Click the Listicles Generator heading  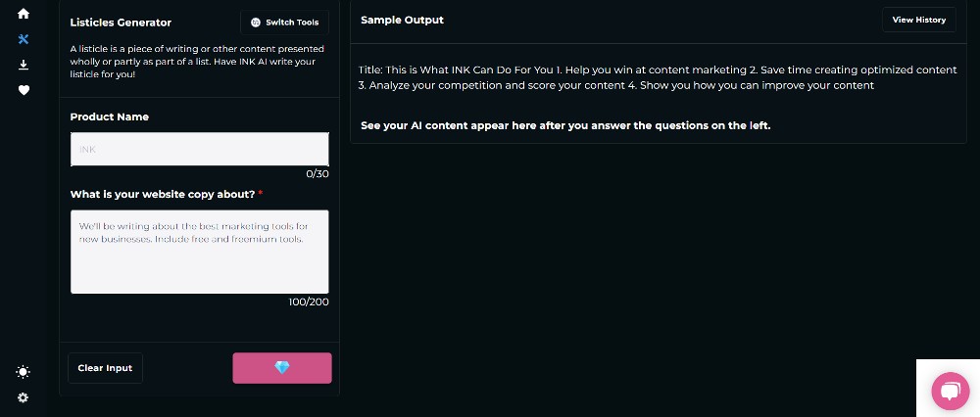(121, 23)
